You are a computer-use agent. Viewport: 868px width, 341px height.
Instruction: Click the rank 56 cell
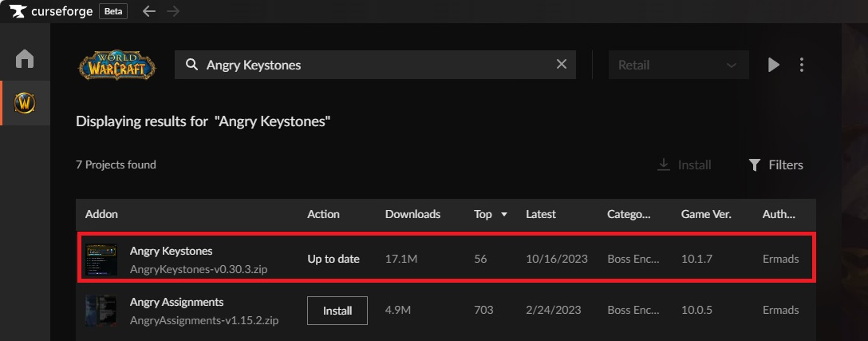(480, 259)
